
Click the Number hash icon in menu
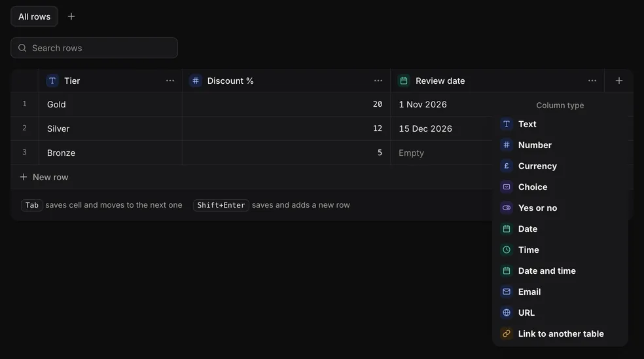(507, 145)
